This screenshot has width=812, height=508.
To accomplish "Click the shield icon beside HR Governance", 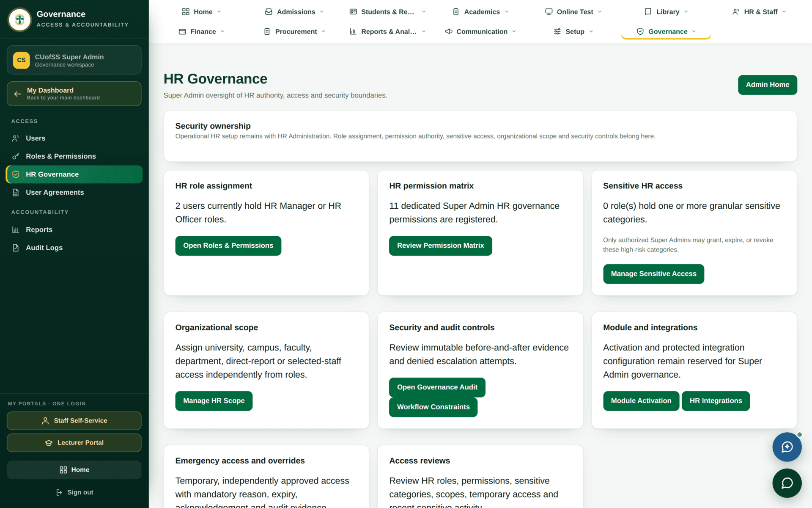I will click(16, 174).
